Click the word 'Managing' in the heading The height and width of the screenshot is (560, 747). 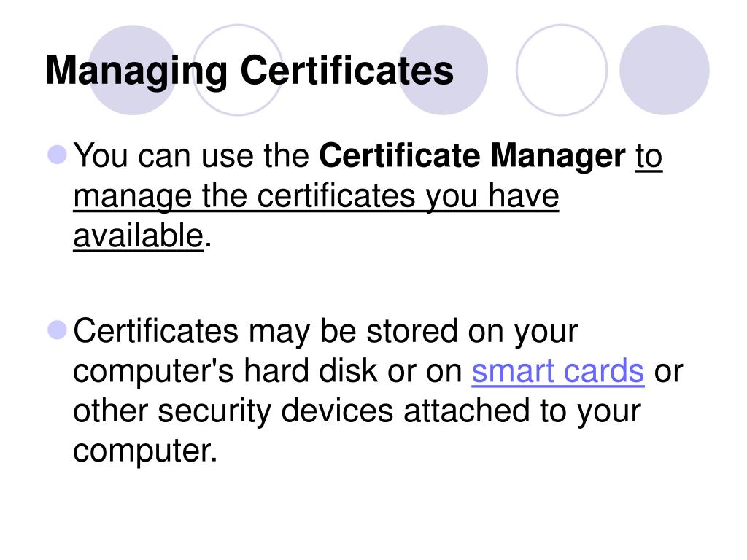(136, 71)
